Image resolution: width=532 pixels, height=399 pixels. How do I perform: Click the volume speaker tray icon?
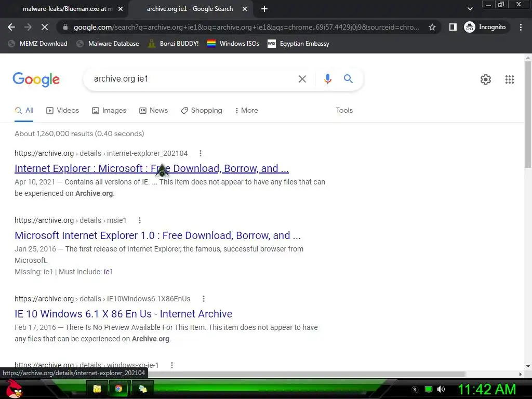point(441,389)
